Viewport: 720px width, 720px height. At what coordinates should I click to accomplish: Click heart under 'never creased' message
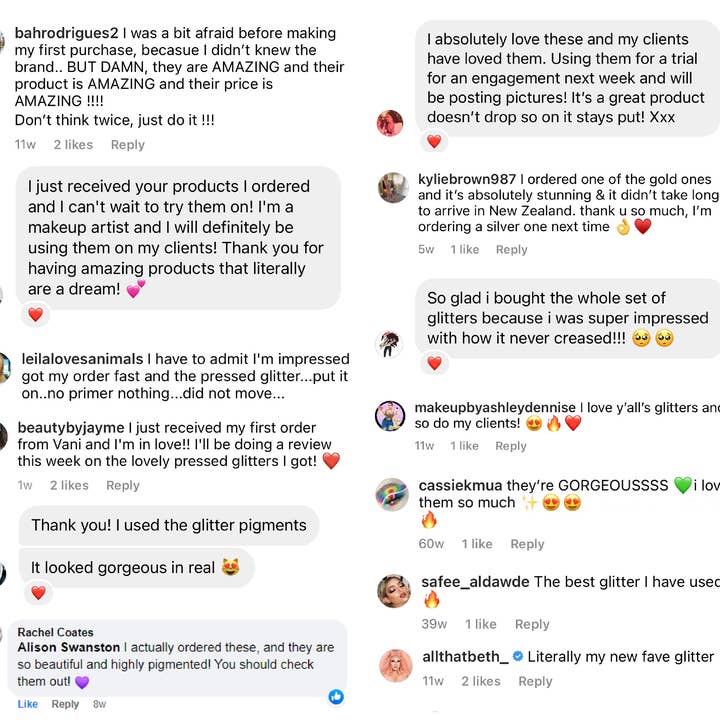[x=434, y=363]
